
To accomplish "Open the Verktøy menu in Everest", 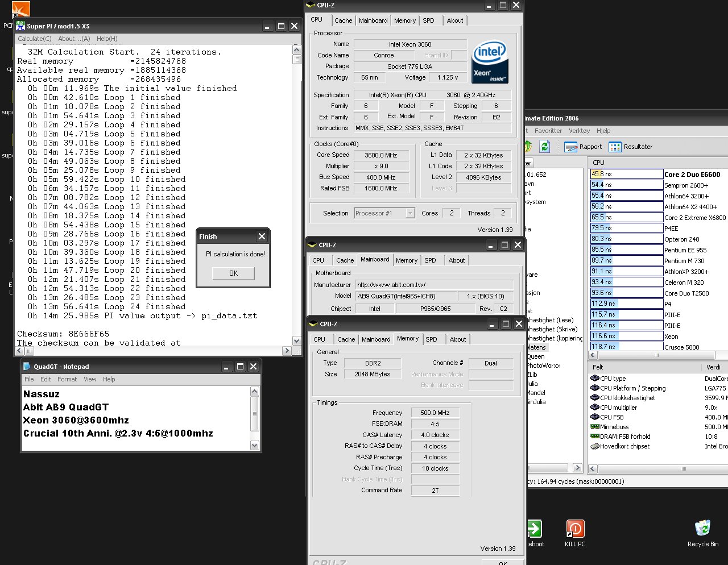I will 580,131.
